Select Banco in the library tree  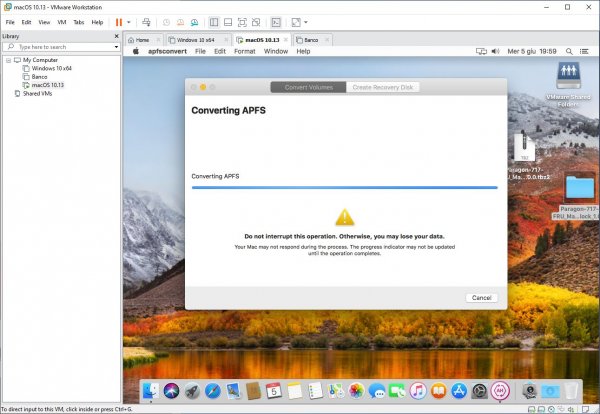point(35,77)
